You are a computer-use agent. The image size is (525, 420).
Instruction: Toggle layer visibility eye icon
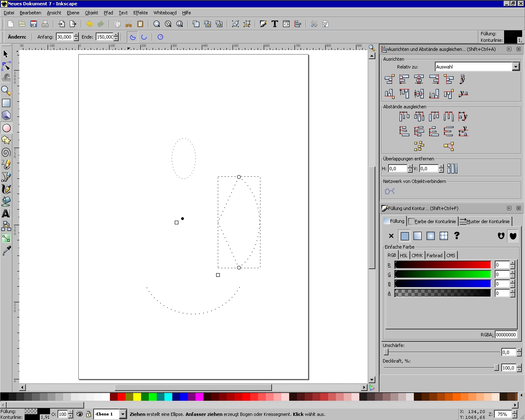click(x=80, y=414)
